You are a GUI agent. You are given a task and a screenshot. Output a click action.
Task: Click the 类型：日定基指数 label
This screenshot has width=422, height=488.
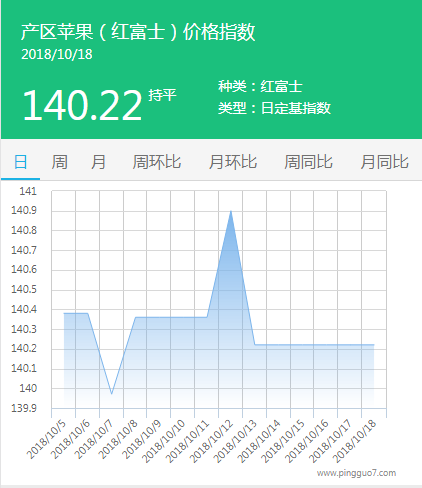click(274, 108)
